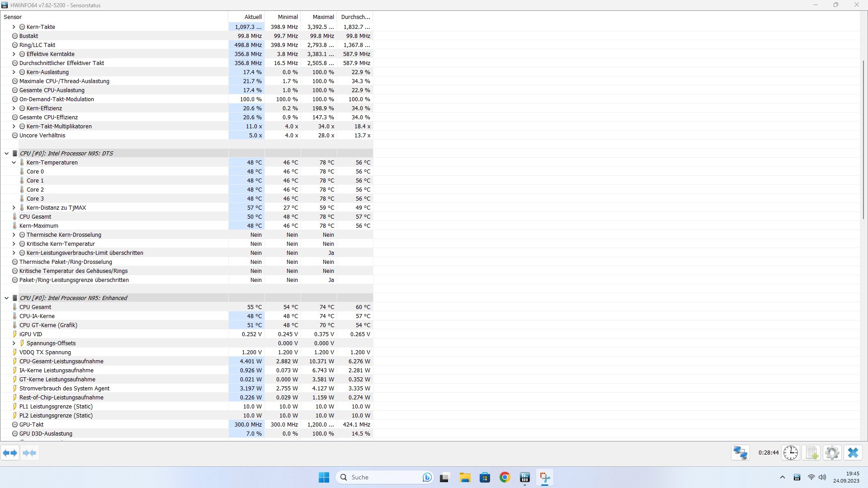Click the Maximal column header

(x=319, y=17)
